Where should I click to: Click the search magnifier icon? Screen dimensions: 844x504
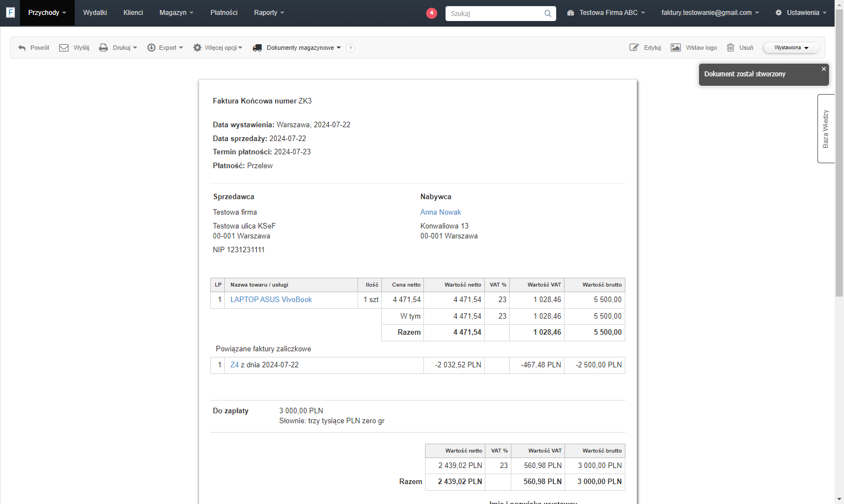pos(547,13)
